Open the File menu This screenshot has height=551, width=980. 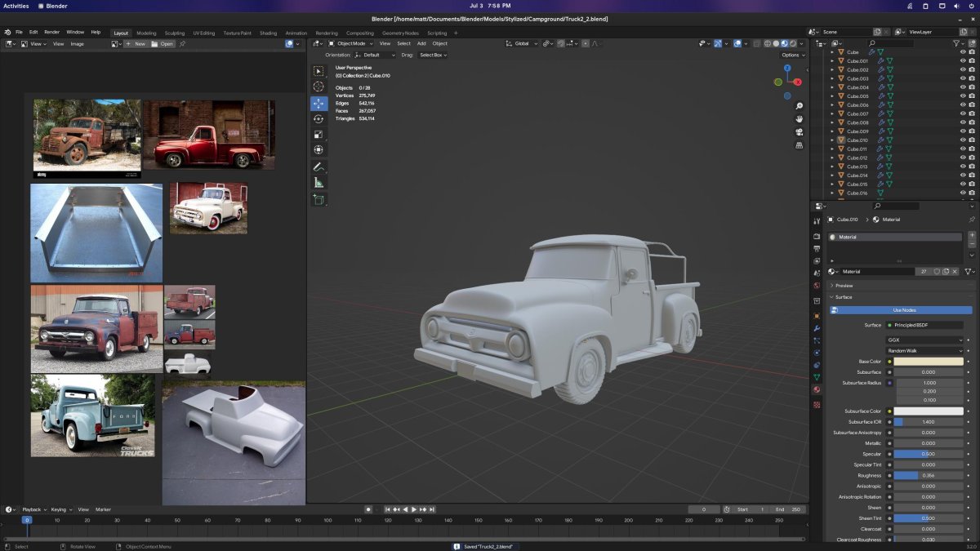19,32
